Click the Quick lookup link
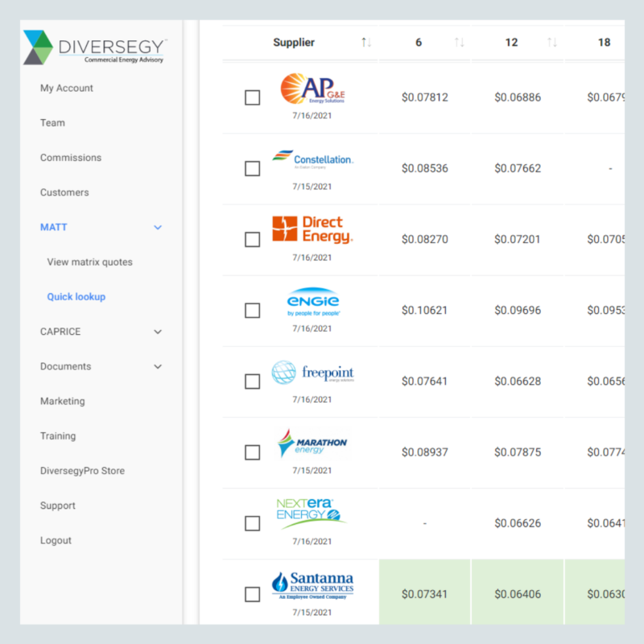The width and height of the screenshot is (644, 644). pyautogui.click(x=76, y=296)
